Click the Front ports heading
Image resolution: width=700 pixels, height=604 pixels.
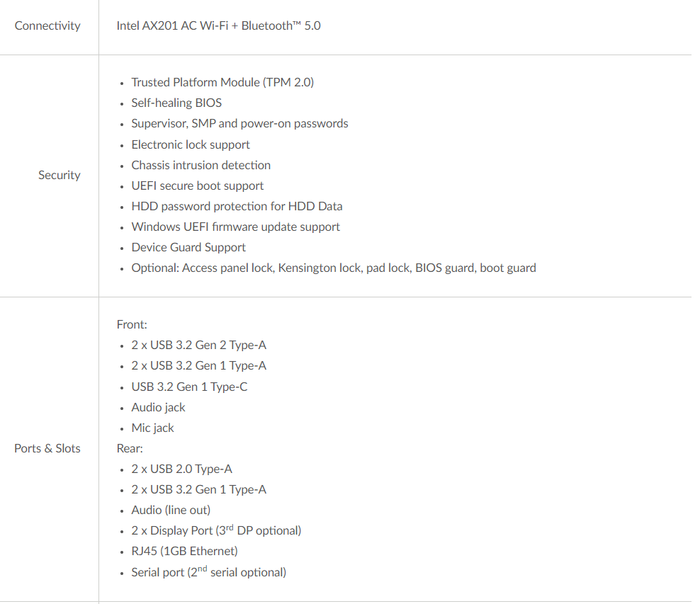132,324
